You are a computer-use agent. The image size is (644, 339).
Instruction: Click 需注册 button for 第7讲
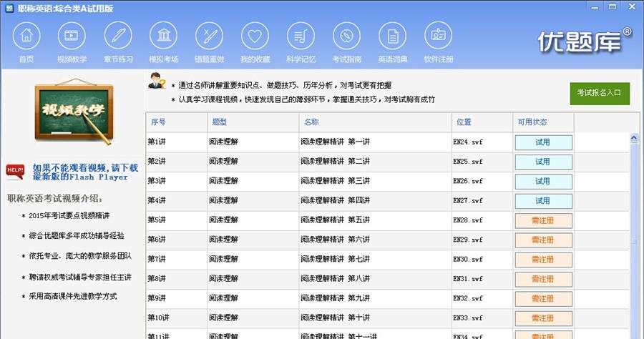point(543,260)
